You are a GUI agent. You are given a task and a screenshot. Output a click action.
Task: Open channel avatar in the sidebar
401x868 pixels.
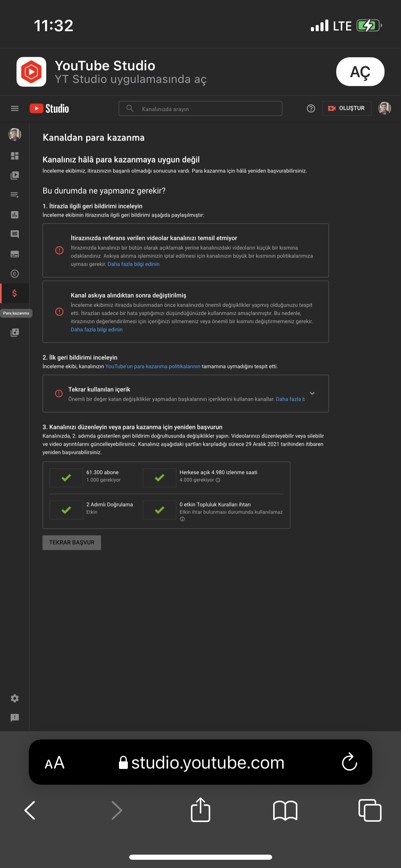click(15, 134)
